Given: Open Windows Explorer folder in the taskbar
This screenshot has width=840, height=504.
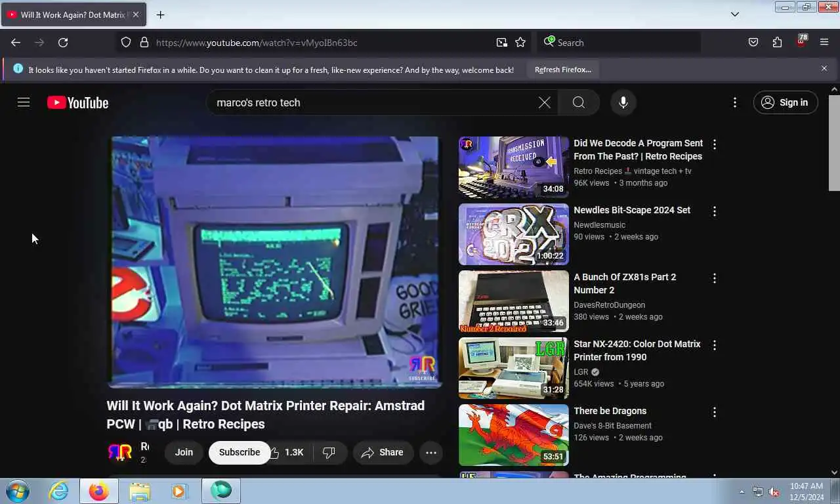Looking at the screenshot, I should [140, 491].
